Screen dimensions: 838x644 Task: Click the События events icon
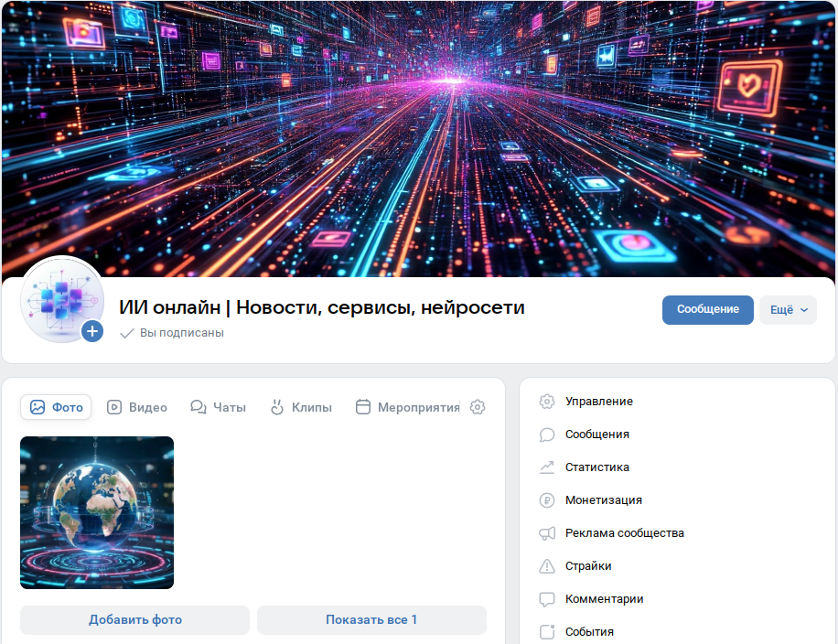click(x=547, y=631)
